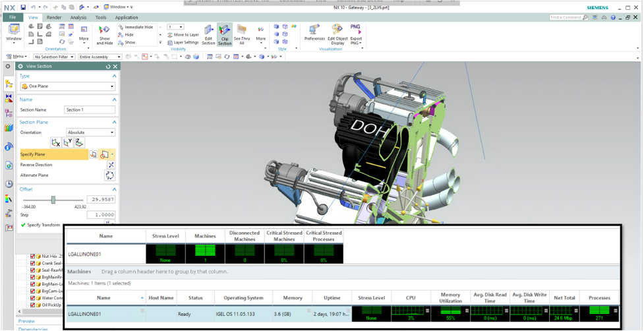Collapse the Section Plane group
The image size is (644, 331).
[x=114, y=123]
